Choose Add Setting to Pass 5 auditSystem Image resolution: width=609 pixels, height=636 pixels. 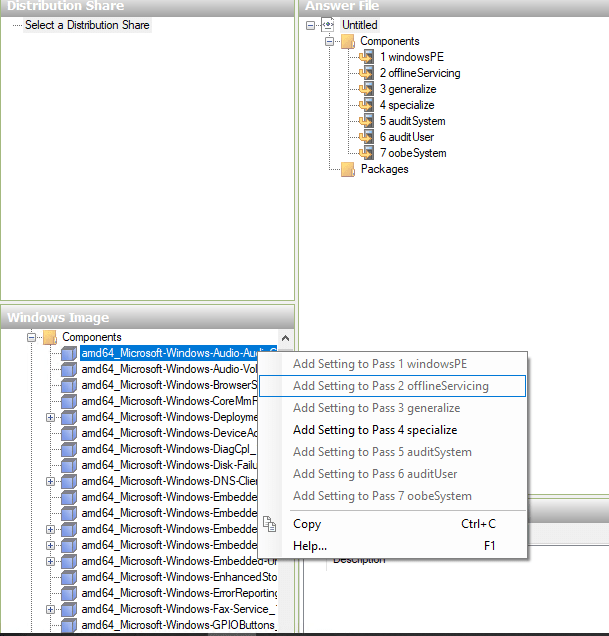click(x=392, y=452)
